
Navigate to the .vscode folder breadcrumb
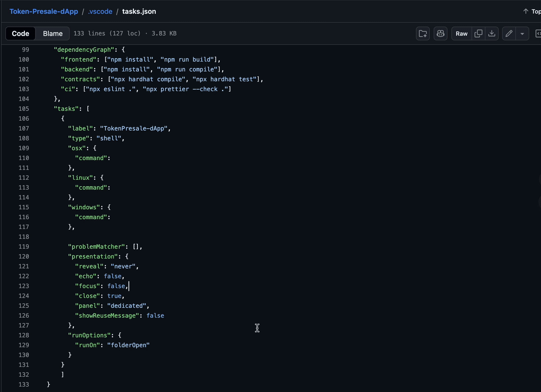100,12
